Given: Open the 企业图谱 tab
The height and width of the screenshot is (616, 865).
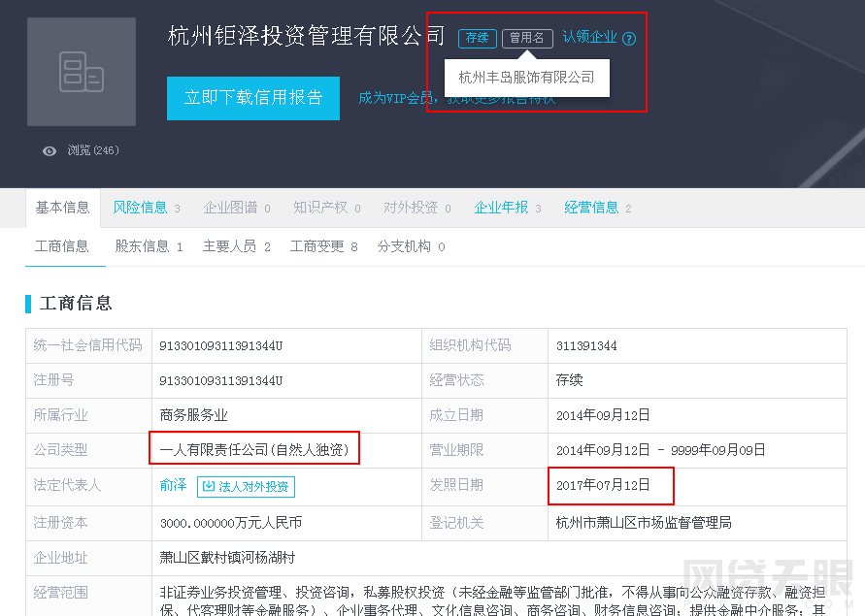Looking at the screenshot, I should click(231, 208).
